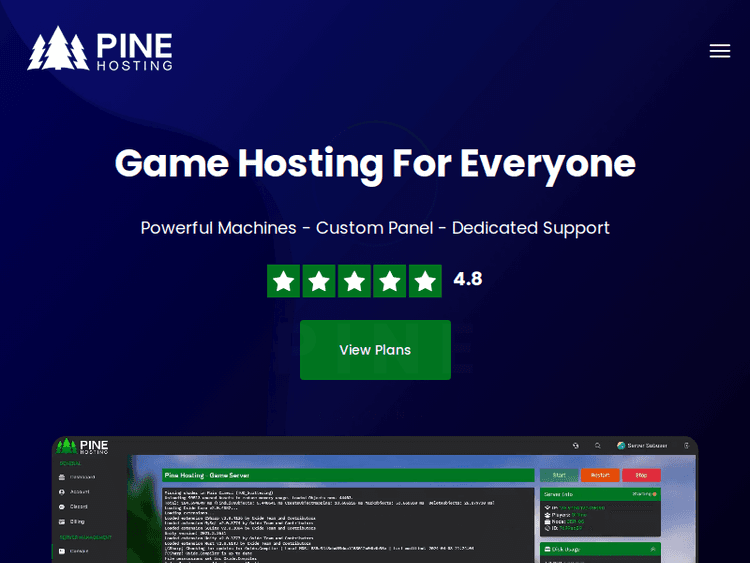The image size is (750, 563).
Task: Select the "Game Hosting For Everyone" headline
Action: [x=375, y=164]
